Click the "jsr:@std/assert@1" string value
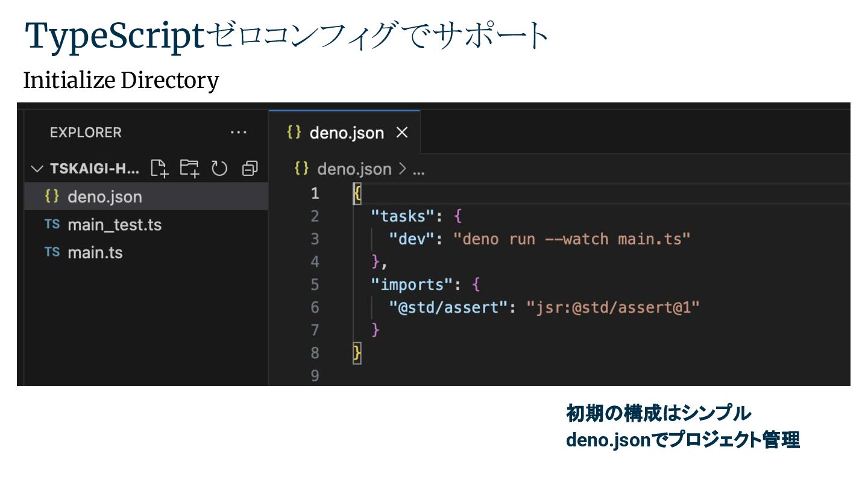 pyautogui.click(x=613, y=307)
